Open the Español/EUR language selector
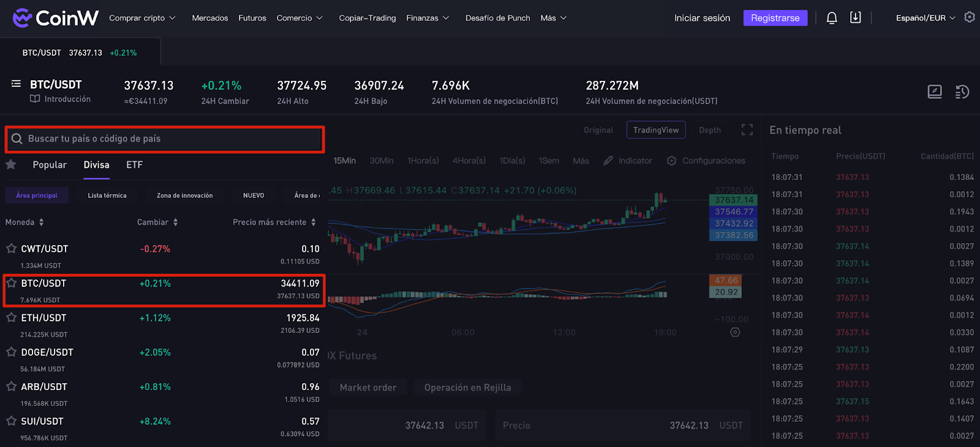980x447 pixels. [925, 18]
